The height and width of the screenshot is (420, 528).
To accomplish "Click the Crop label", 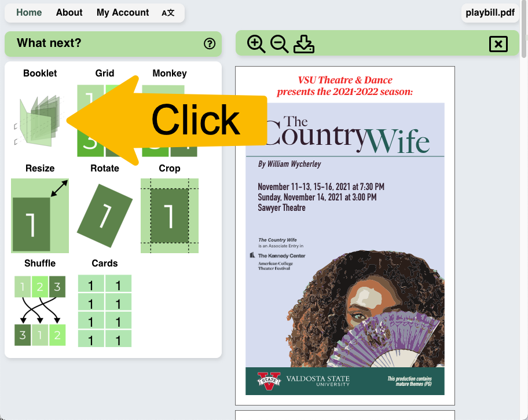I will coord(170,168).
